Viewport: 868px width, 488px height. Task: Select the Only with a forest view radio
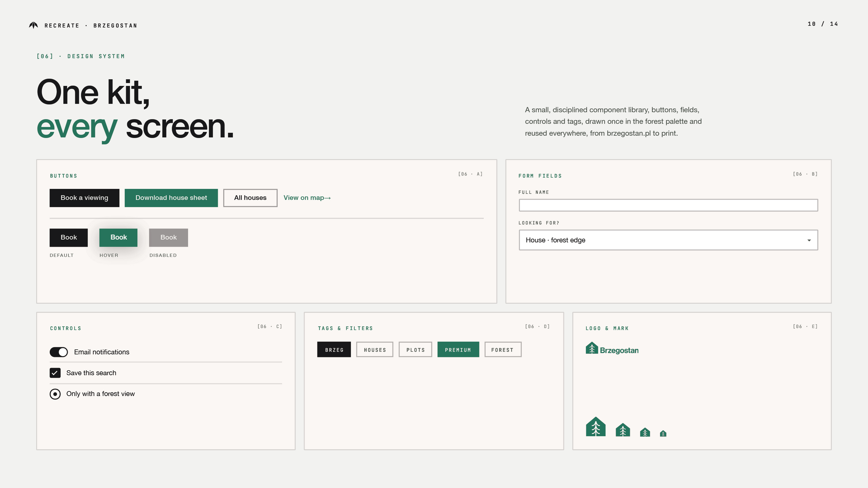click(x=55, y=394)
